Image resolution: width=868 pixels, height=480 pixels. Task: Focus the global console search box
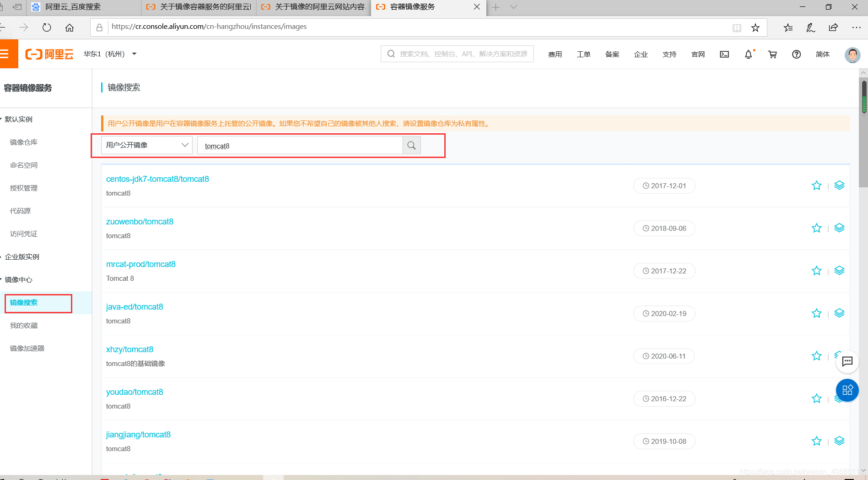click(x=457, y=54)
